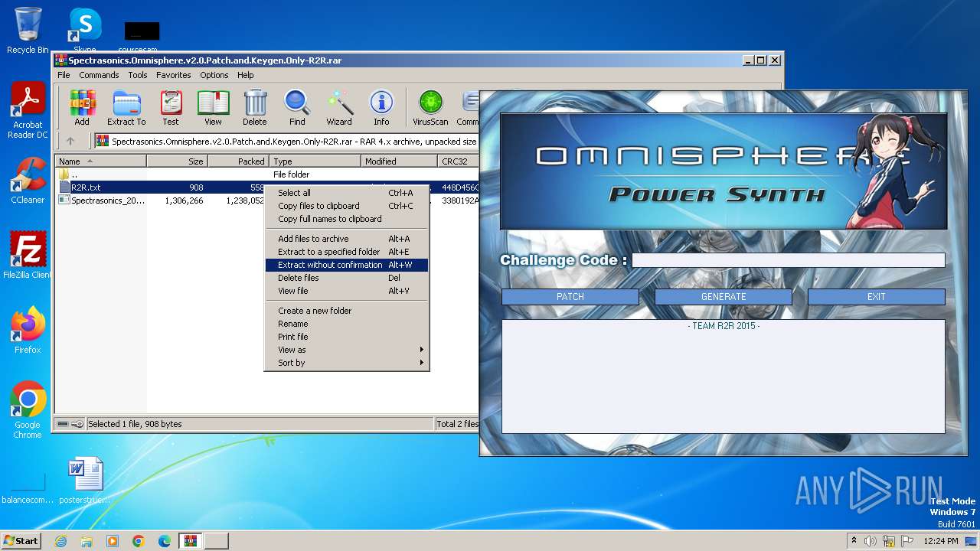The height and width of the screenshot is (551, 980).
Task: Launch Firefox from desktop
Action: click(x=28, y=331)
